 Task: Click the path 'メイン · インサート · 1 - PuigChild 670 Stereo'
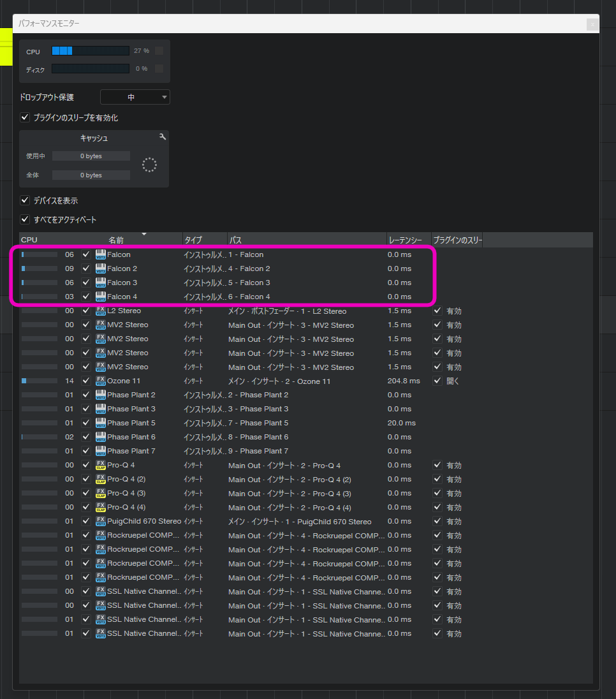click(x=300, y=522)
